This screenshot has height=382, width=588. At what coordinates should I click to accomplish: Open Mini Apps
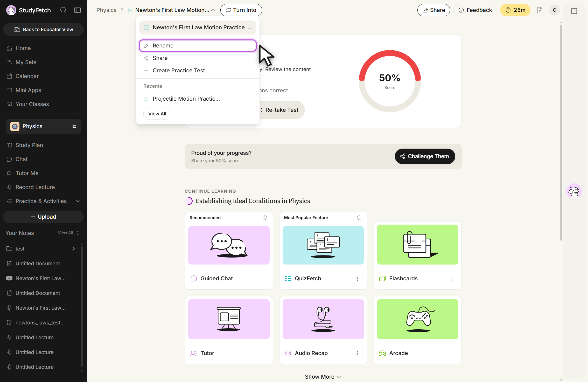pos(43,90)
